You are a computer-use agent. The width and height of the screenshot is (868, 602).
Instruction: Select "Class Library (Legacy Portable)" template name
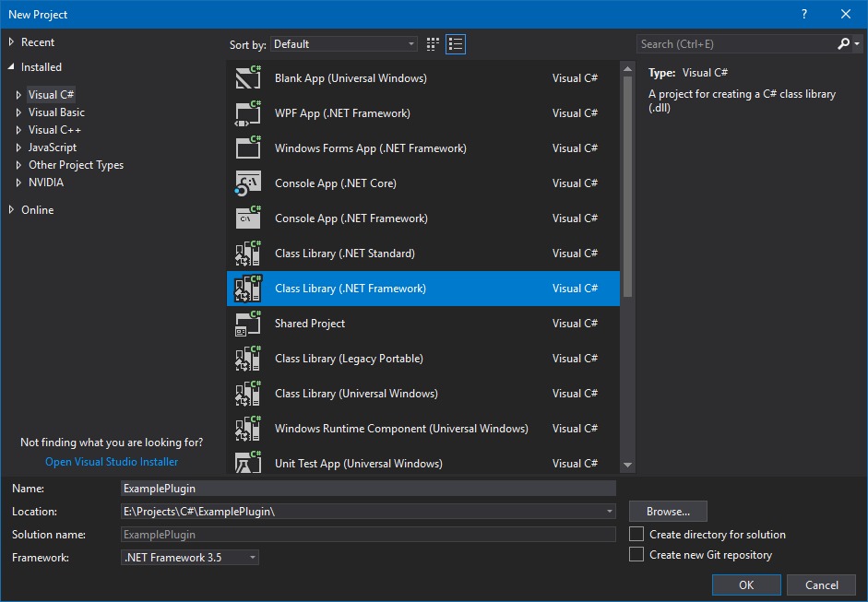(350, 359)
